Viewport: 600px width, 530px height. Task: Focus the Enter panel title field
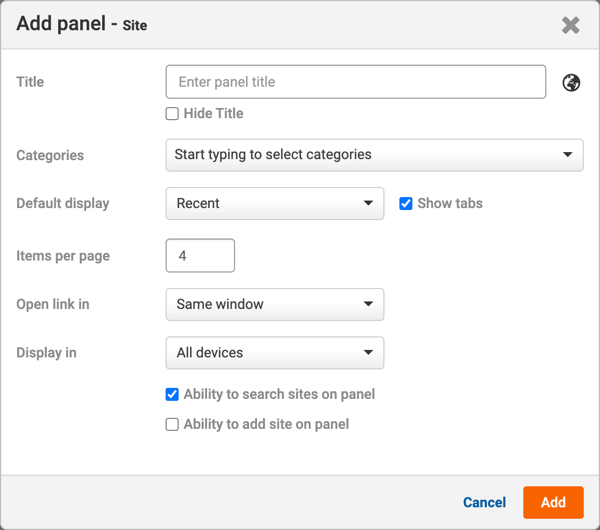tap(355, 82)
